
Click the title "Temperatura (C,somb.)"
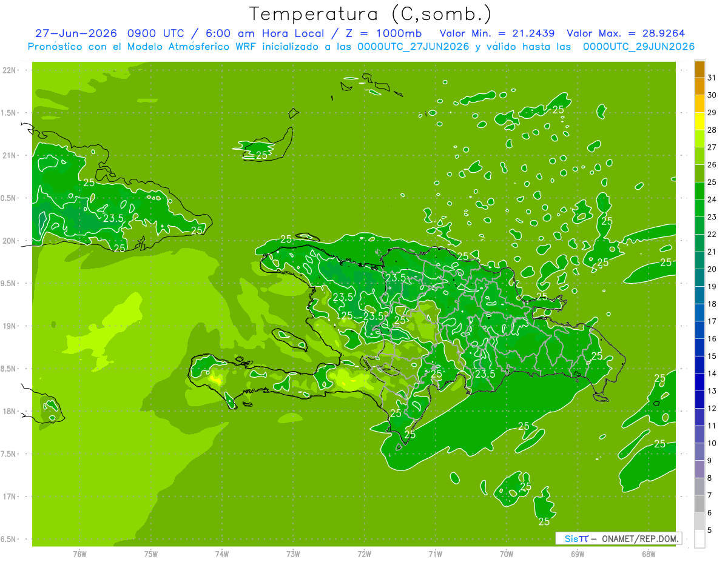click(x=370, y=14)
